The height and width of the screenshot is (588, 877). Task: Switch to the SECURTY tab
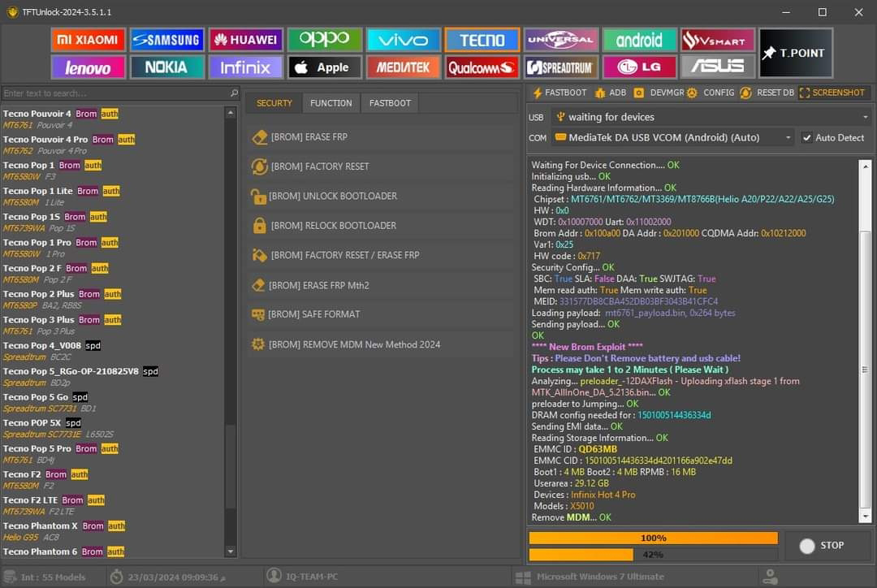(x=274, y=103)
